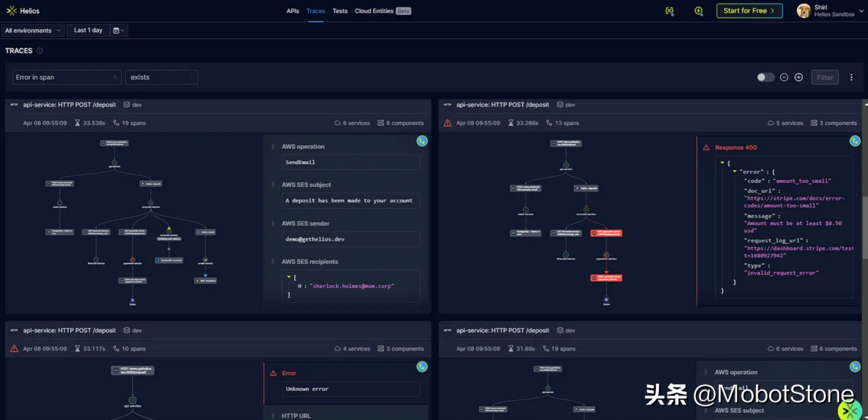Click the sherlock.holmes@mom.corp recipient
This screenshot has height=420, width=868.
[x=352, y=286]
